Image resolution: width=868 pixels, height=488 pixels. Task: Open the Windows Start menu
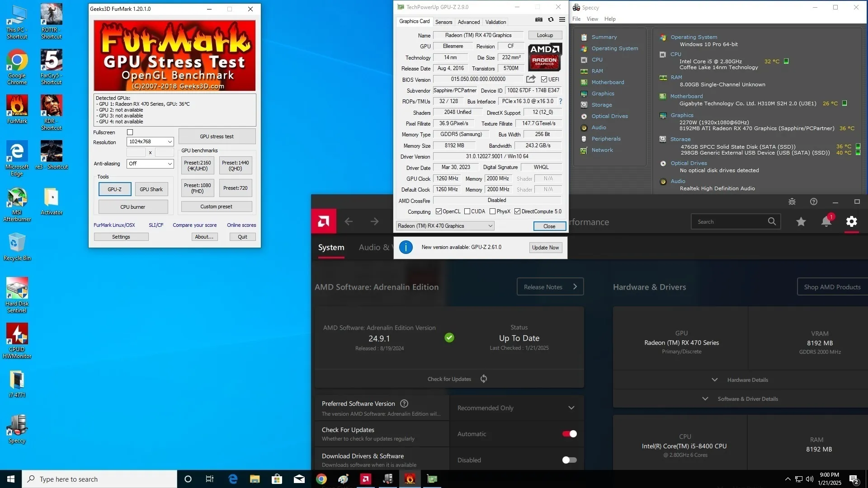[x=11, y=479]
